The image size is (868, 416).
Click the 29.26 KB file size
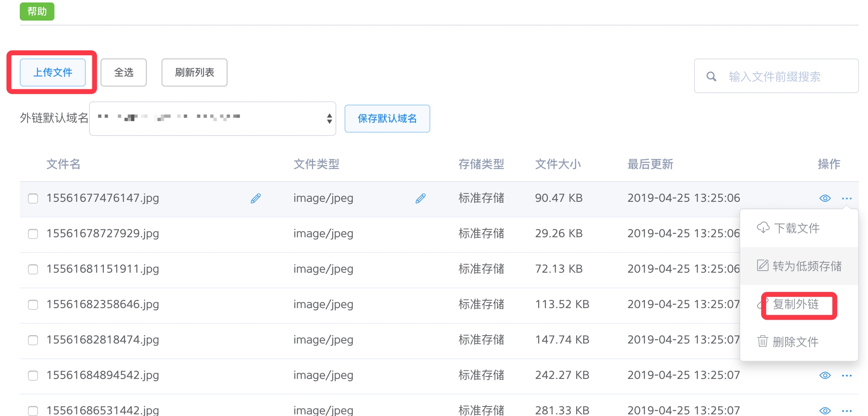(559, 234)
